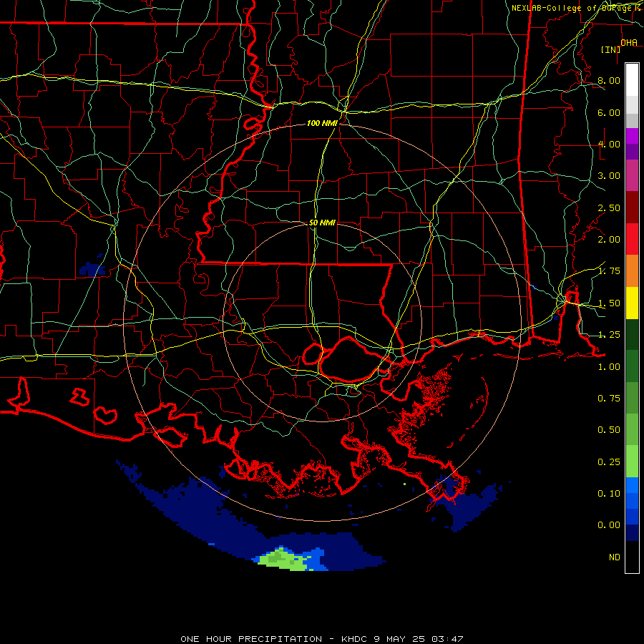644x644 pixels.
Task: Click the 0.25 scale label
Action: tap(609, 462)
